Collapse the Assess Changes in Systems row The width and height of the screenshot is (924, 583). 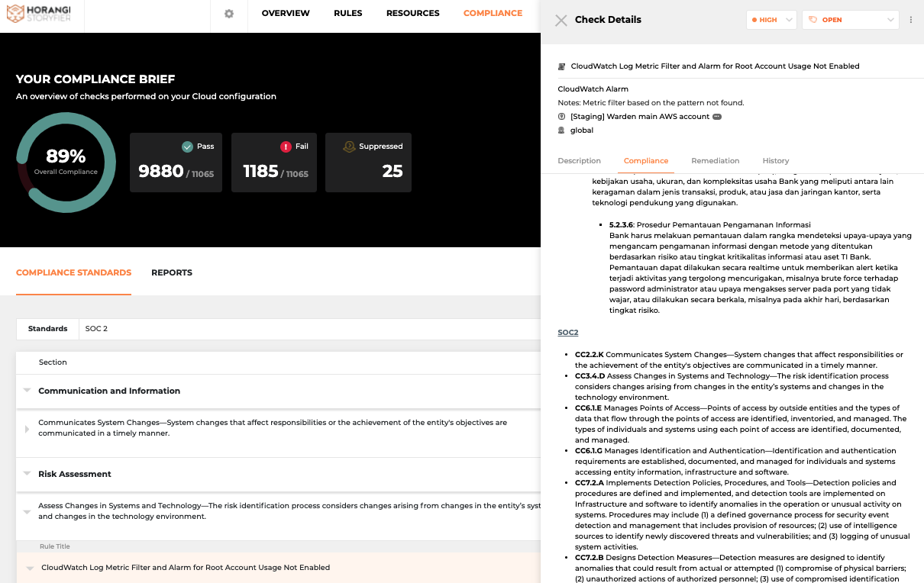click(x=27, y=511)
